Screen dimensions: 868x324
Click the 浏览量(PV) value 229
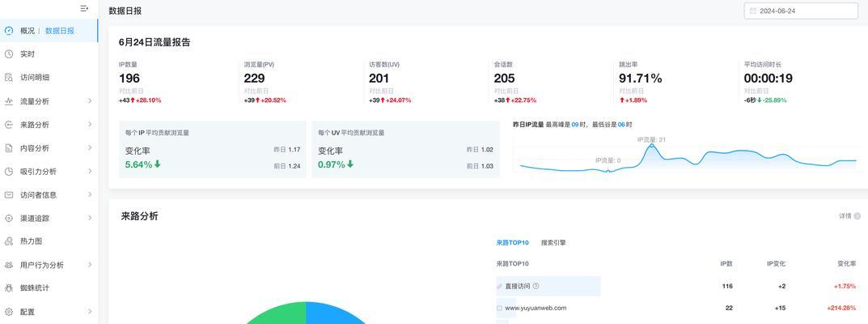pos(254,79)
